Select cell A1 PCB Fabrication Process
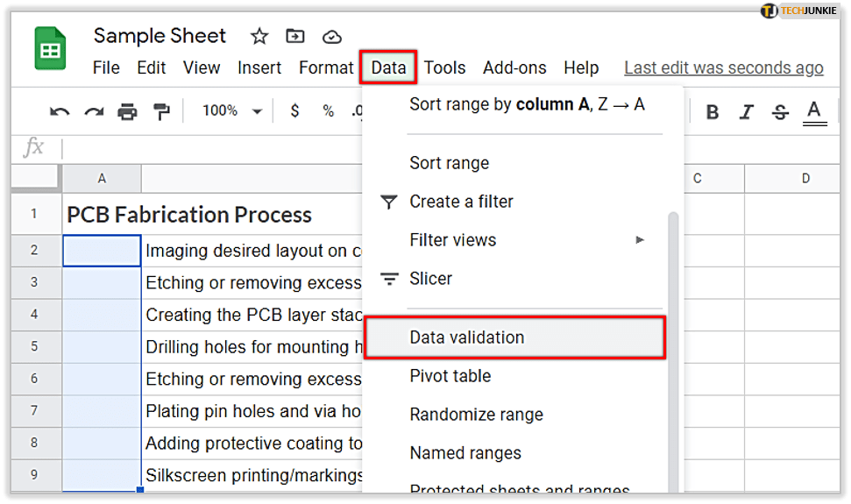The height and width of the screenshot is (504, 851). point(188,215)
